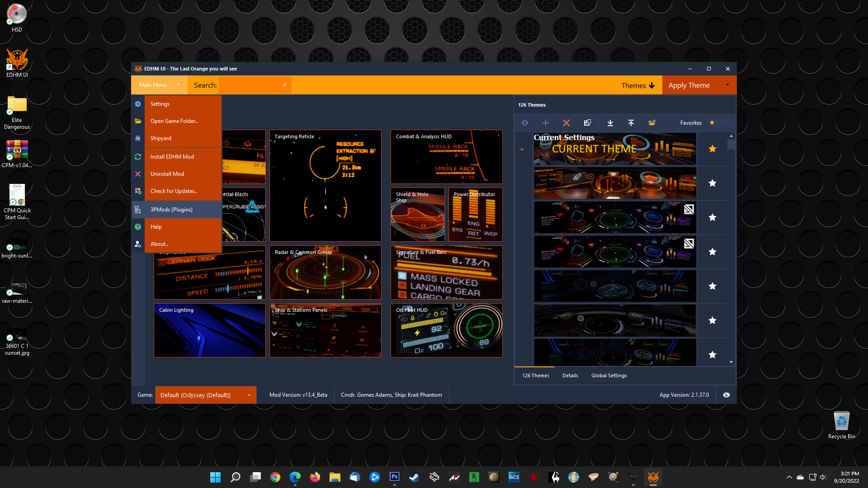Click the eye icon in status bar
The height and width of the screenshot is (488, 868).
pyautogui.click(x=726, y=395)
